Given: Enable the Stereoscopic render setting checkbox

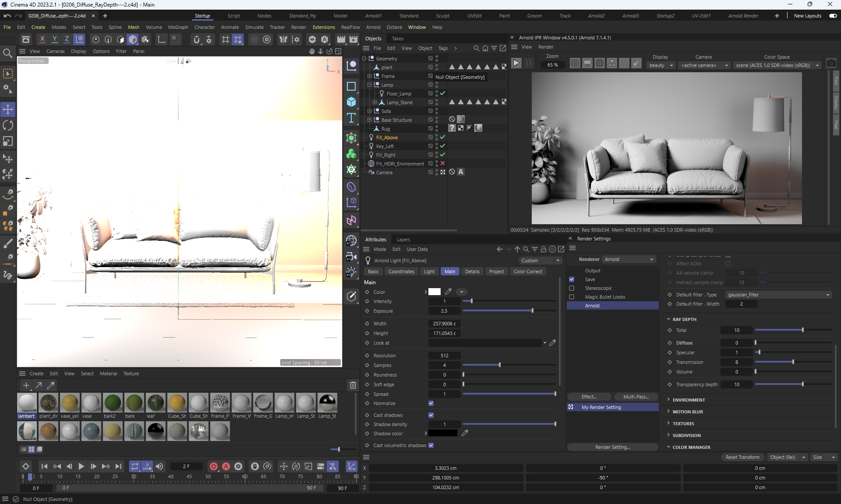Looking at the screenshot, I should 572,288.
